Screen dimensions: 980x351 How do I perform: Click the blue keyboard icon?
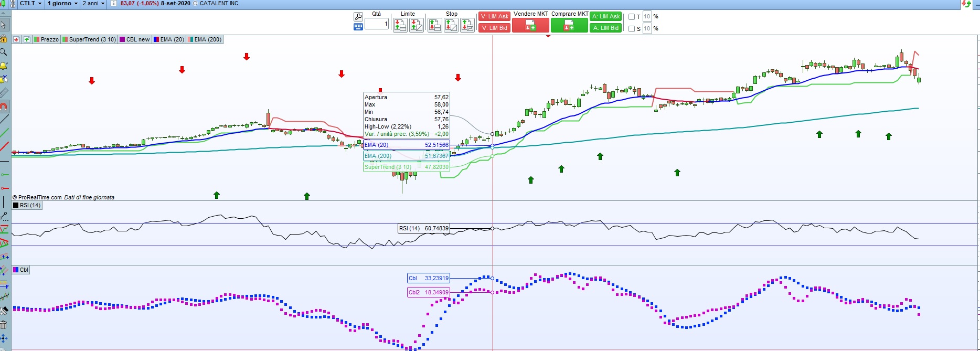[x=358, y=27]
